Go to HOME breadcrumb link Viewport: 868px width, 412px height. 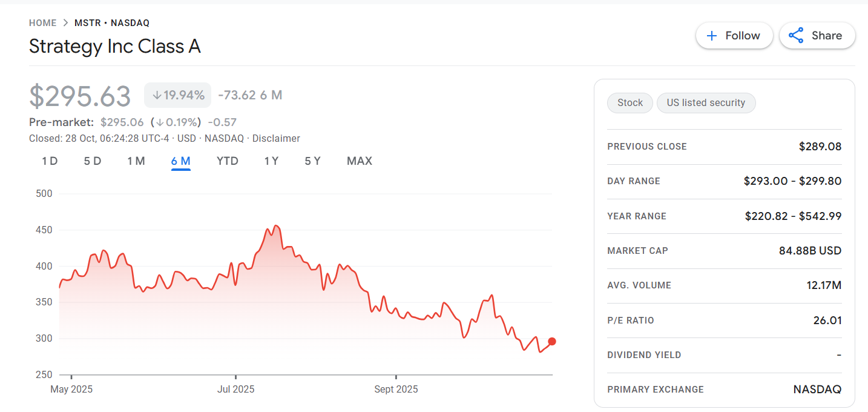[x=42, y=23]
